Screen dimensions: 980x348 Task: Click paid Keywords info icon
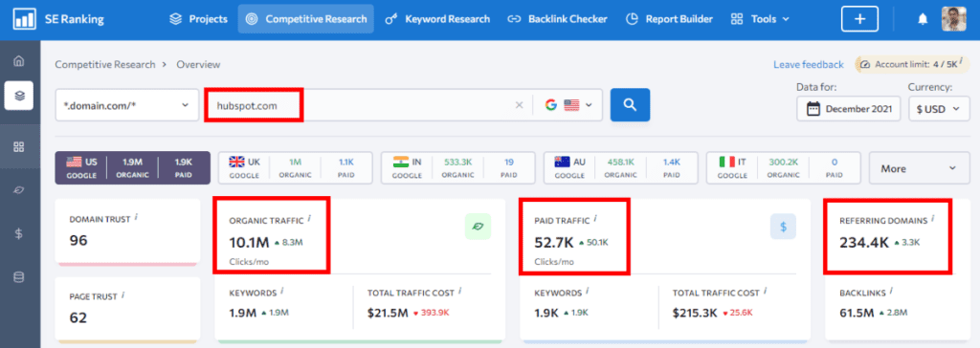(588, 292)
